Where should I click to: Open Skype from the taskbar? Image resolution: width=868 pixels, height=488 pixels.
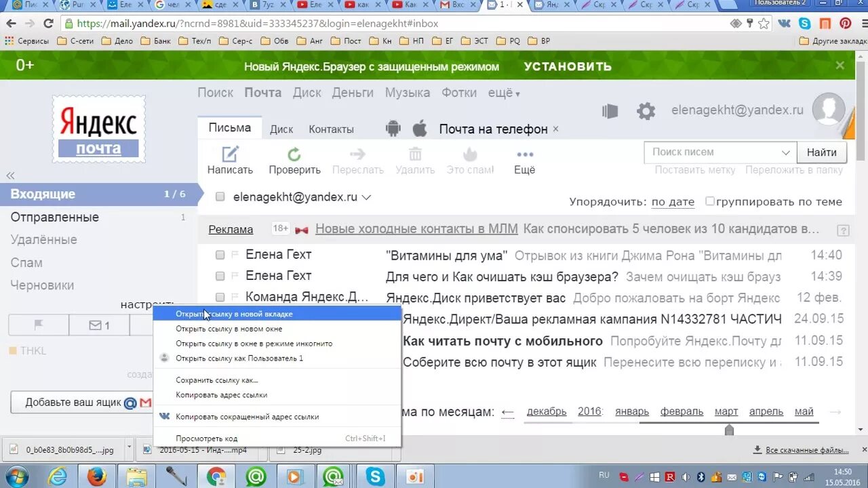coord(375,476)
